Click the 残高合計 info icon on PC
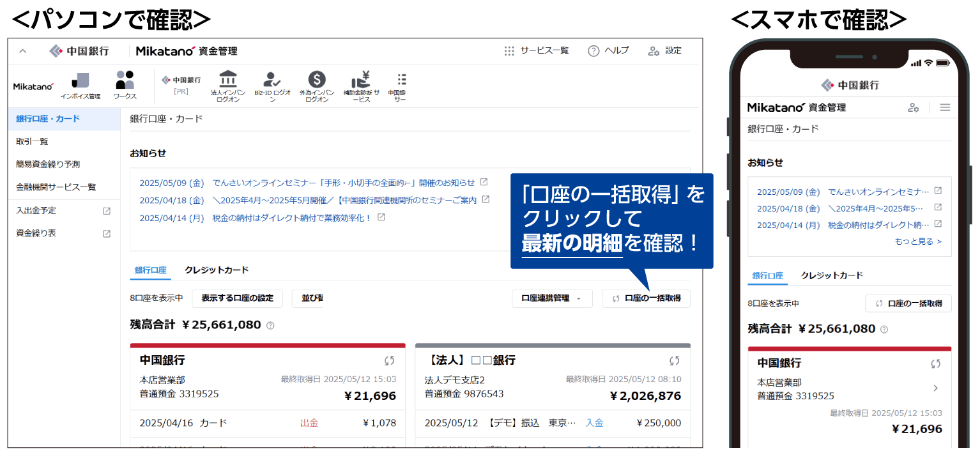The image size is (980, 460). click(270, 326)
